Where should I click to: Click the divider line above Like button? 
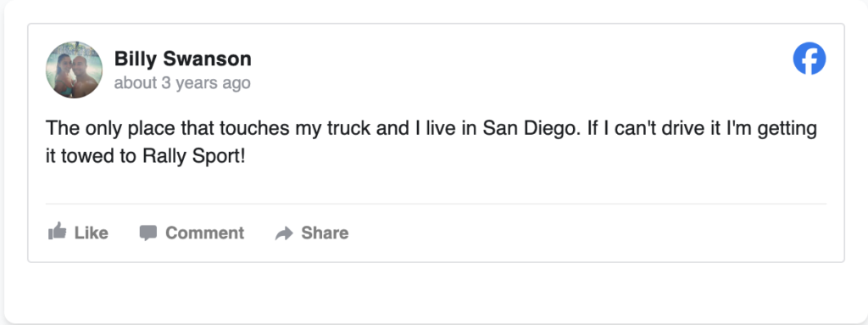(436, 204)
